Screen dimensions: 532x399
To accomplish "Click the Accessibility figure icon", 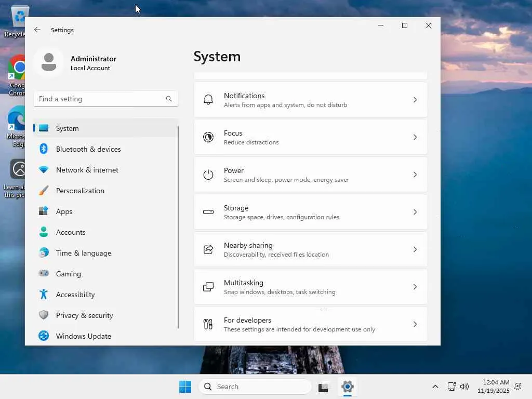I will coord(44,294).
